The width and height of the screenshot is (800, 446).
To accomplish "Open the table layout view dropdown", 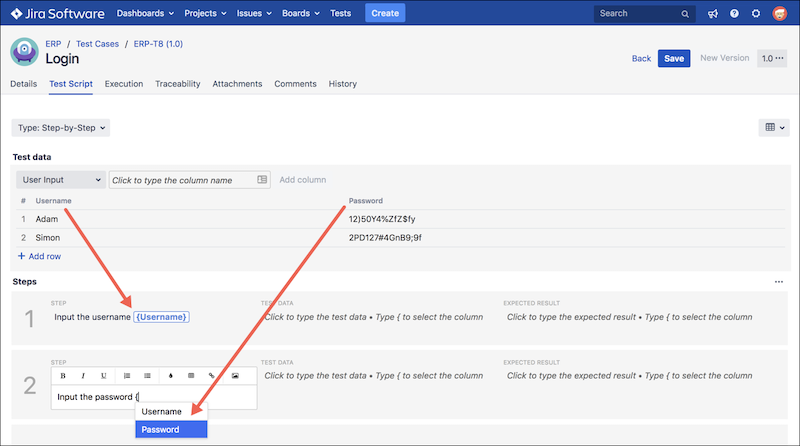I will pos(773,127).
